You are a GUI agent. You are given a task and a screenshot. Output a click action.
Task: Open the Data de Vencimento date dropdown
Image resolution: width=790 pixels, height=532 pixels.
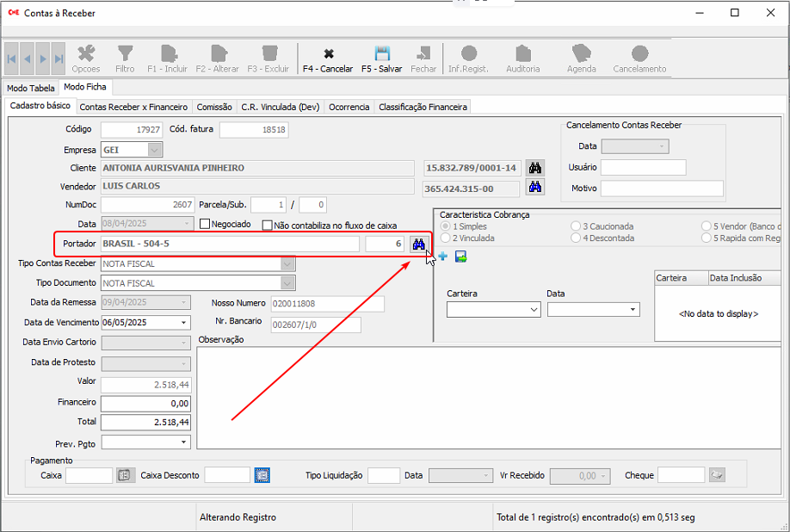(x=184, y=322)
